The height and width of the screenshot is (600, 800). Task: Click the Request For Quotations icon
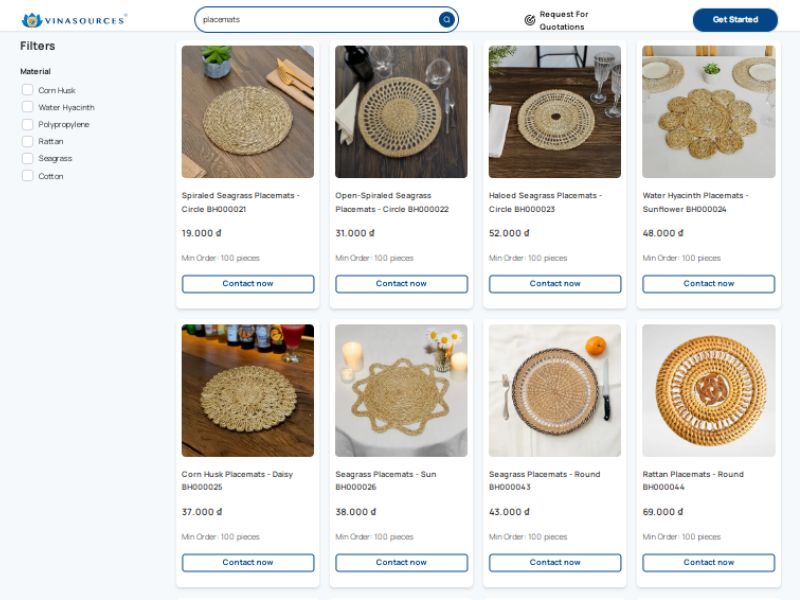pyautogui.click(x=529, y=20)
